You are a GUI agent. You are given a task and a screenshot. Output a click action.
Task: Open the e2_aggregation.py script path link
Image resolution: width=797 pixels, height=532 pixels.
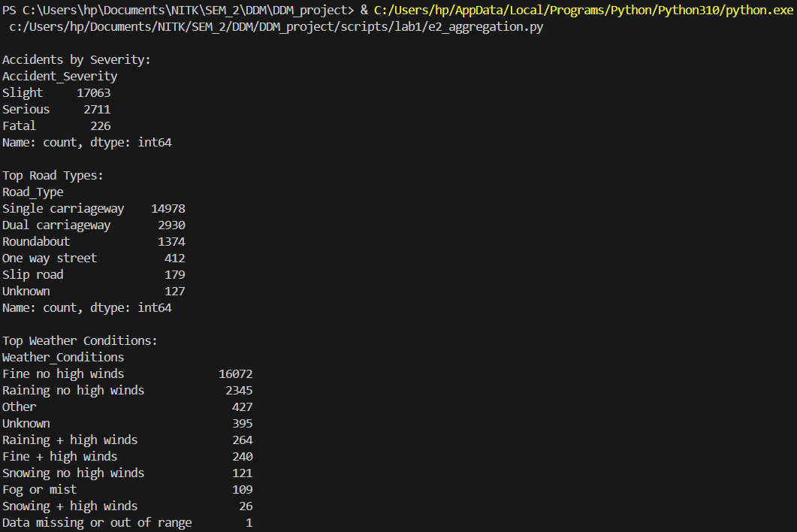click(x=276, y=26)
